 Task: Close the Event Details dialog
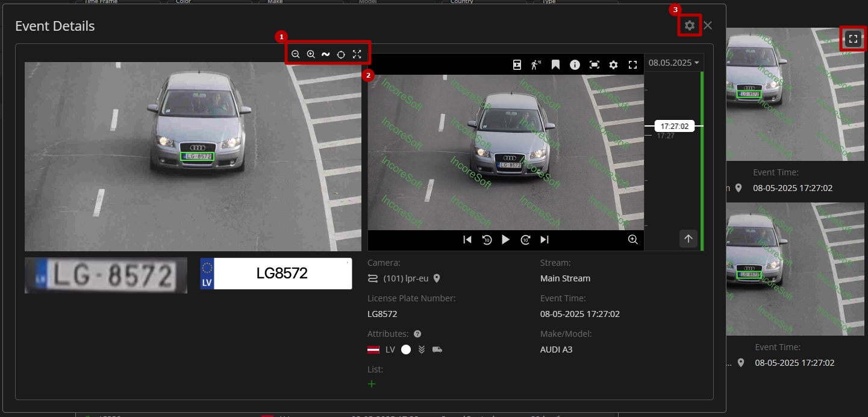(708, 25)
